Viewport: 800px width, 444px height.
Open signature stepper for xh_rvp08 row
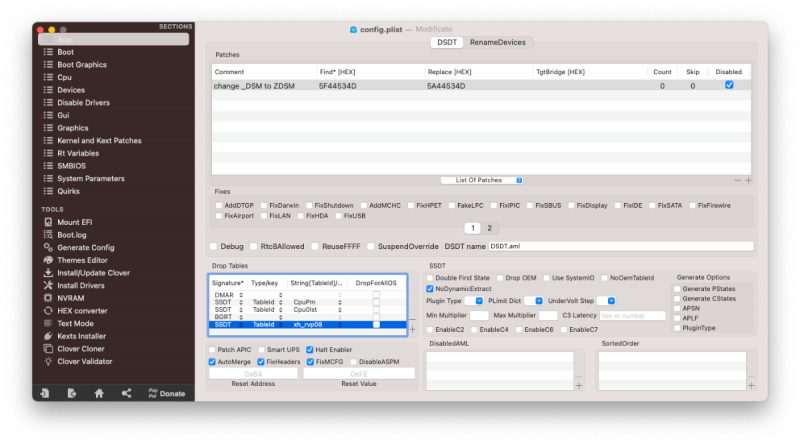point(241,325)
